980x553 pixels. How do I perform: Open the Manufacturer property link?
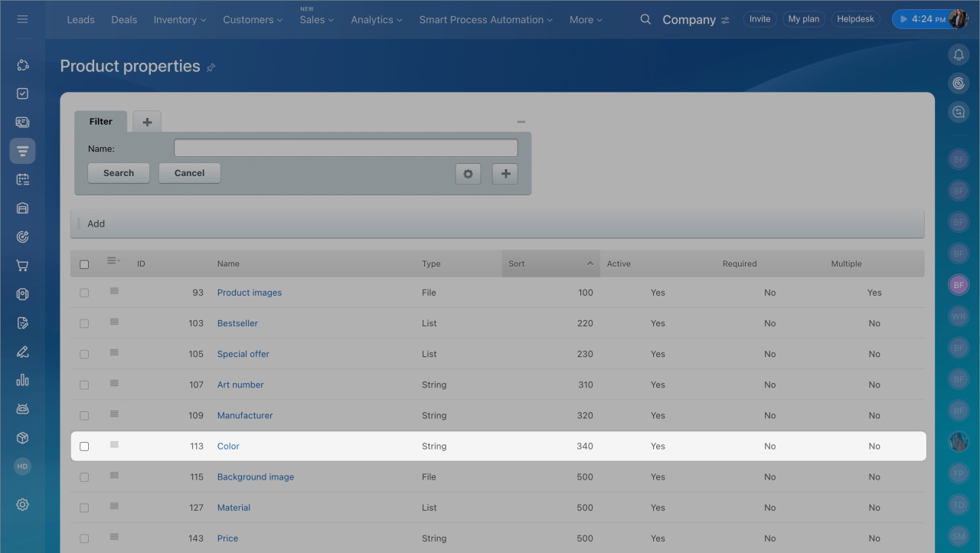(245, 415)
